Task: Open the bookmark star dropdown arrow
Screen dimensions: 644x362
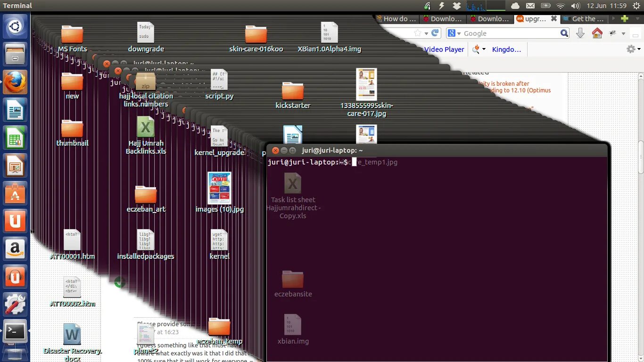Action: [426, 33]
